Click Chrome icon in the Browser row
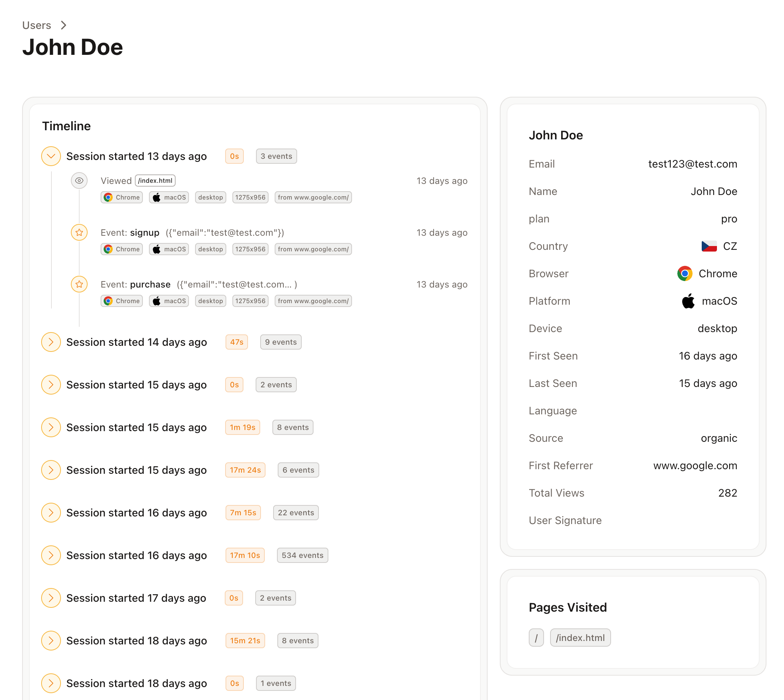784x700 pixels. (x=684, y=273)
